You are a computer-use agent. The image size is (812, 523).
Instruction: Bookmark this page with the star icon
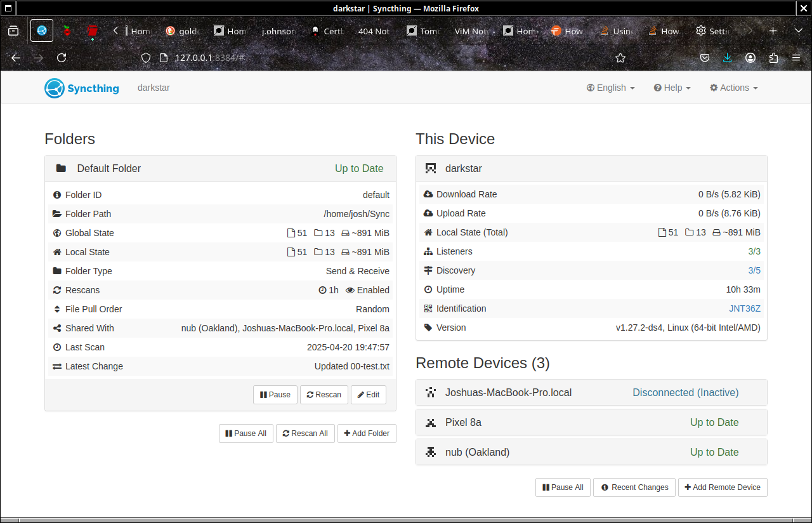click(x=620, y=58)
